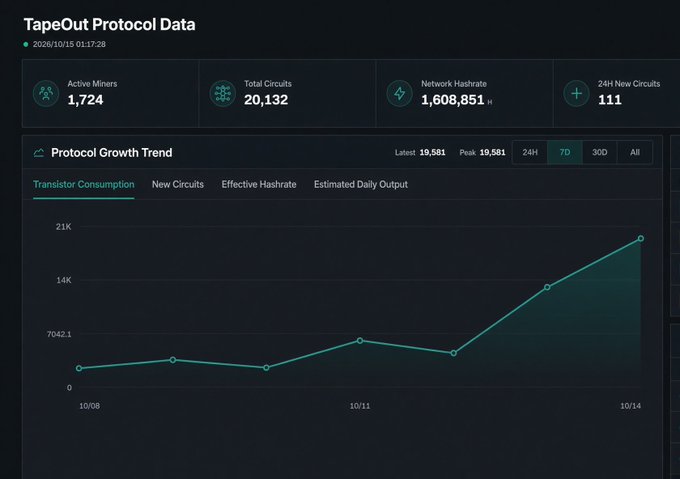Viewport: 680px width, 479px height.
Task: Click the 10/14 final chart data point
Action: 641,239
